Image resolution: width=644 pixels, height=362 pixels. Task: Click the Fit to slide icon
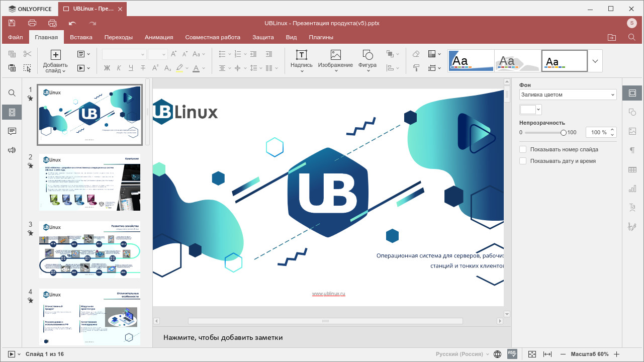[532, 354]
